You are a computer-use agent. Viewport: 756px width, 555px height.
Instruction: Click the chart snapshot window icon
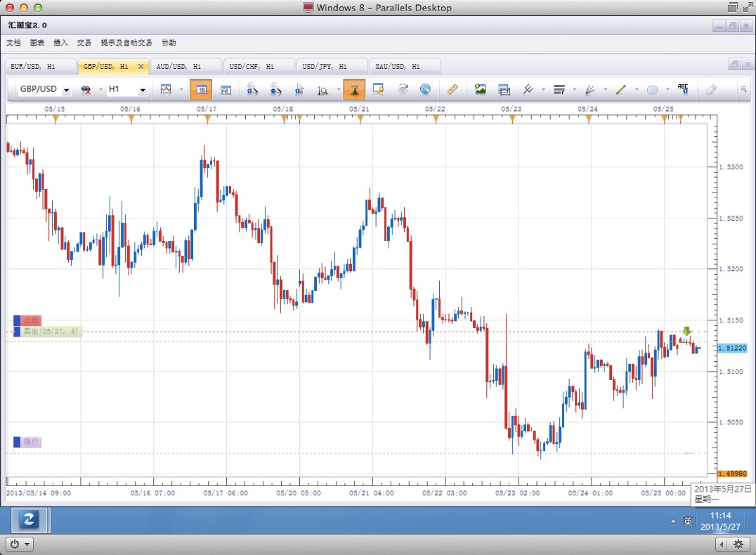(x=504, y=90)
